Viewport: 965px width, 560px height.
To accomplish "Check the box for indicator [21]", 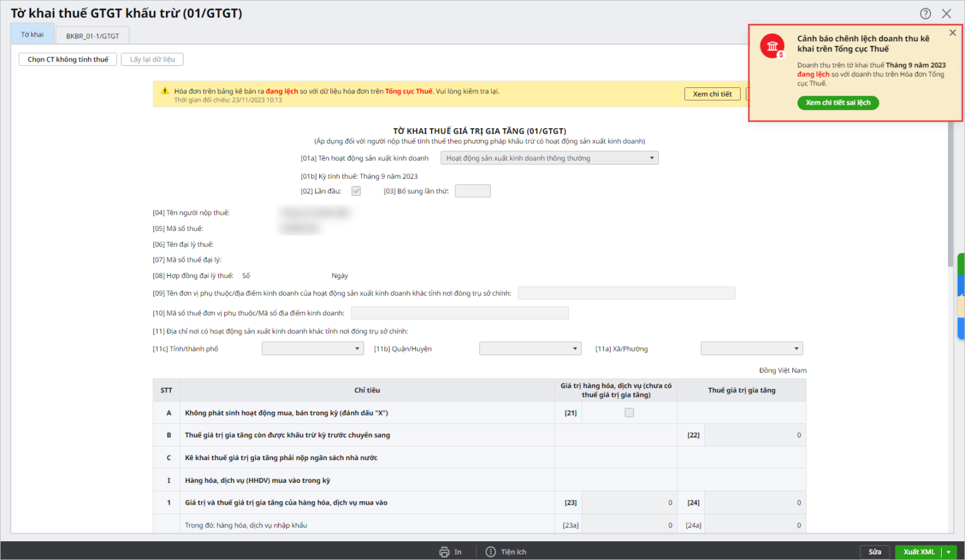I will pos(629,412).
